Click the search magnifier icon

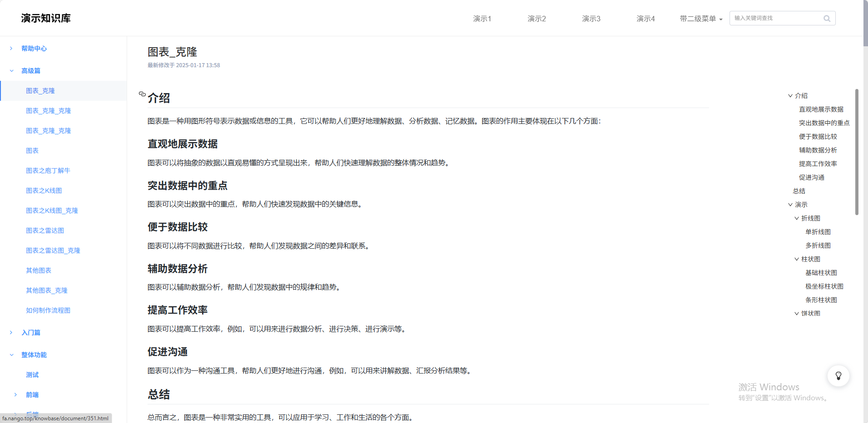click(827, 19)
